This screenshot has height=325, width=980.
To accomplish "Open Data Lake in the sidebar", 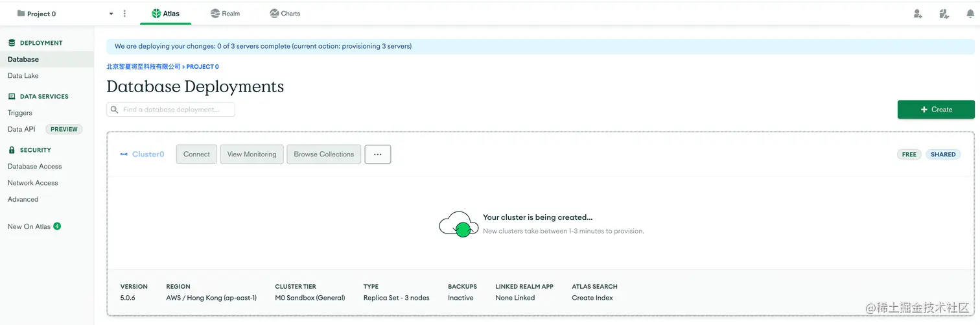I will 23,76.
